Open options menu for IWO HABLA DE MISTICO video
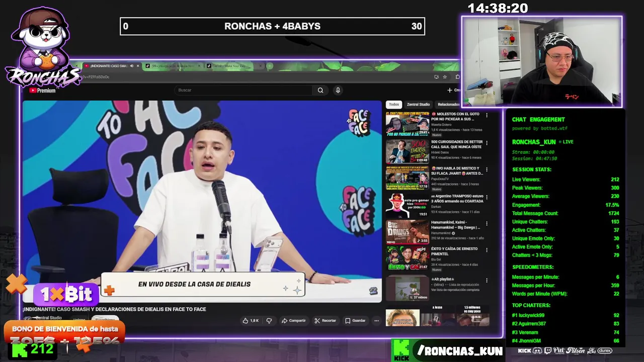 point(487,170)
